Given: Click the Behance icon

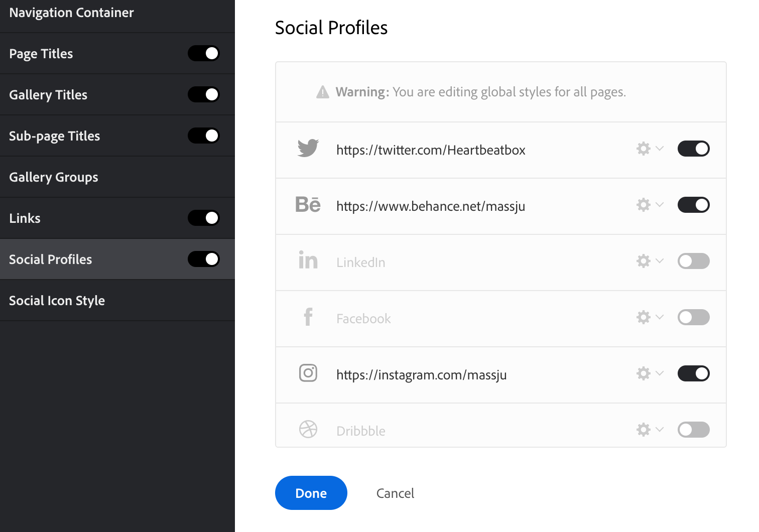Looking at the screenshot, I should [308, 205].
